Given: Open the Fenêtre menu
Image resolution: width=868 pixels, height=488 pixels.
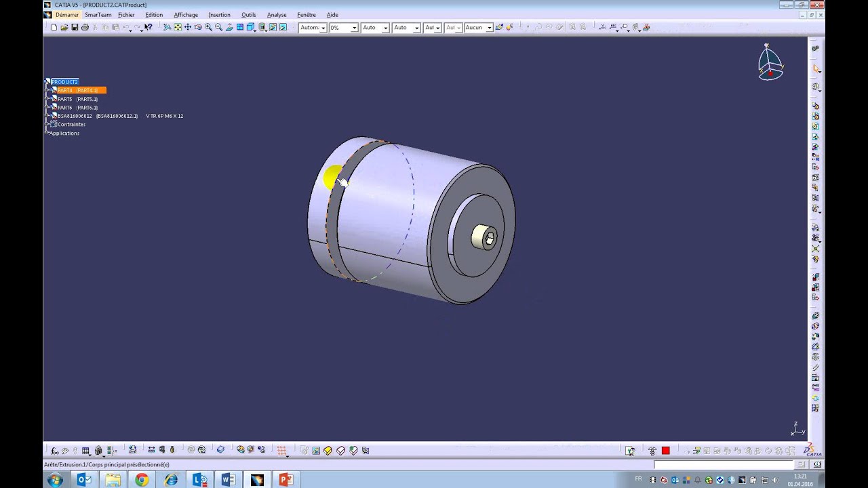Looking at the screenshot, I should (x=307, y=15).
